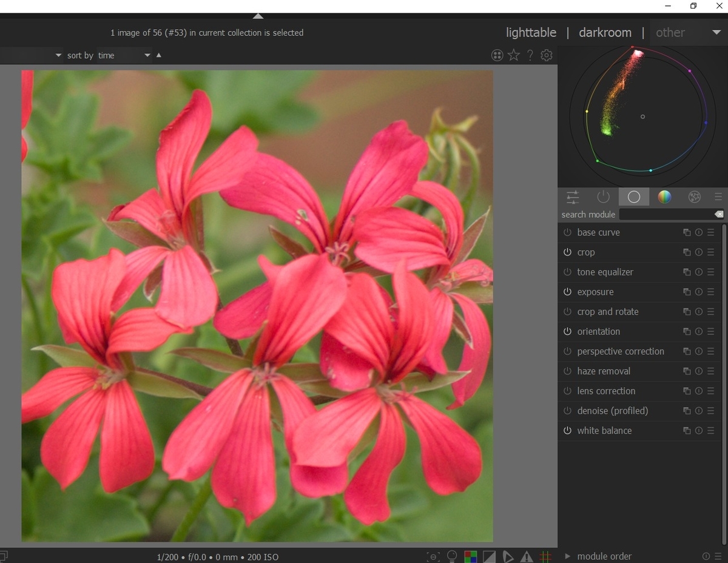Turn on denoise (profiled) module
The image size is (728, 563).
pos(567,411)
